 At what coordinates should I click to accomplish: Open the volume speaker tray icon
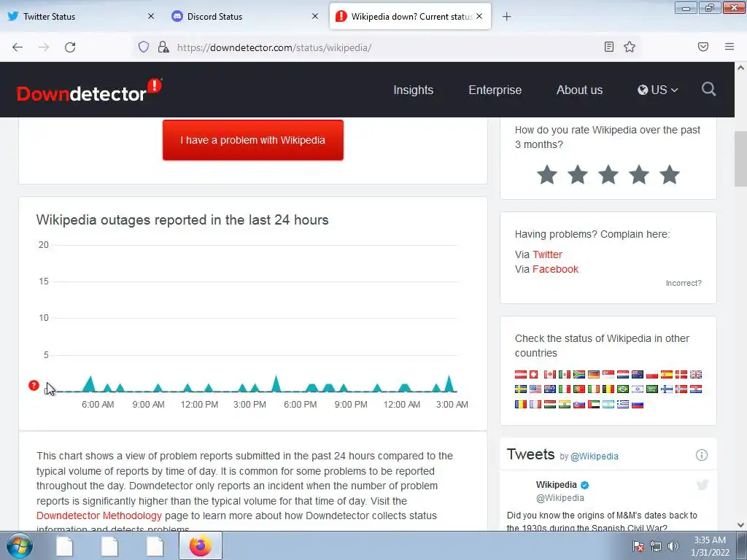673,546
